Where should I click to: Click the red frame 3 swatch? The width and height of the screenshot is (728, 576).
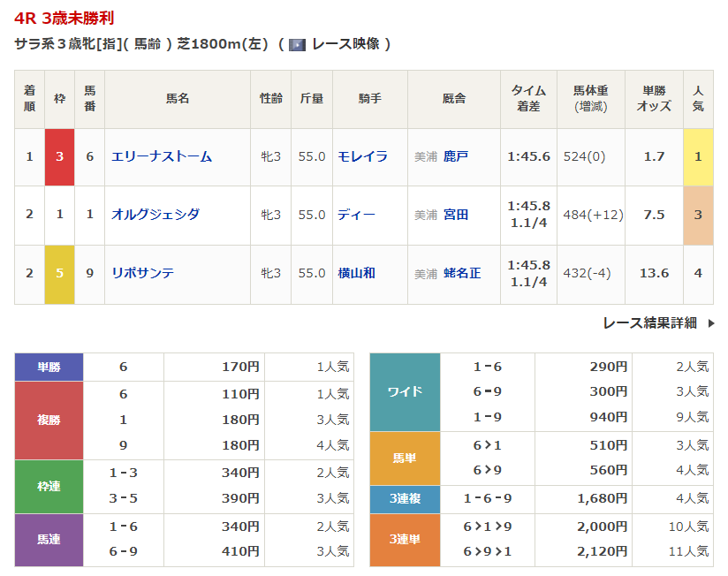pyautogui.click(x=59, y=156)
